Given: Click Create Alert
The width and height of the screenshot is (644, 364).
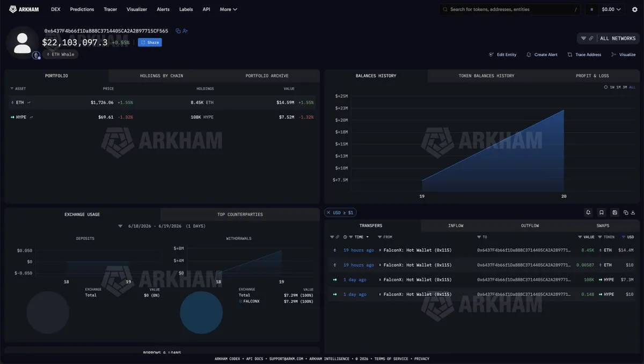Looking at the screenshot, I should [x=541, y=55].
